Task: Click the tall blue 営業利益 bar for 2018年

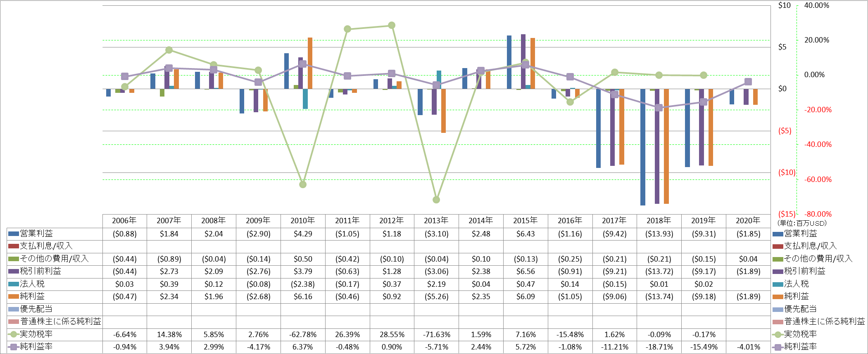Action: (x=643, y=147)
